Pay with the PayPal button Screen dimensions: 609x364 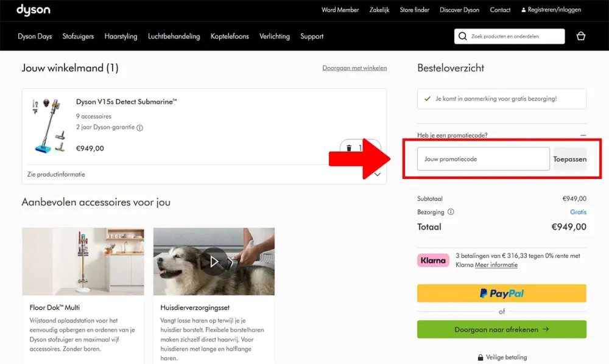pos(501,293)
